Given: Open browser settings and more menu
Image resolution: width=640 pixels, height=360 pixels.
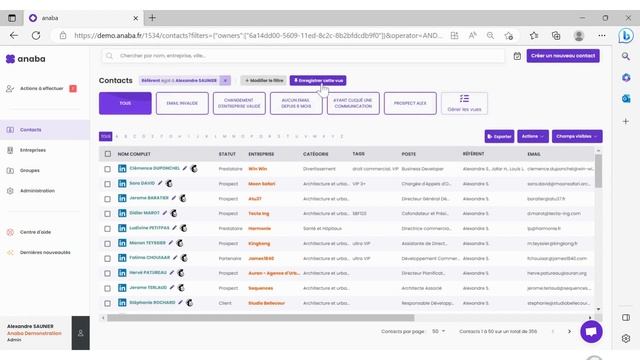Looking at the screenshot, I should pos(602,36).
